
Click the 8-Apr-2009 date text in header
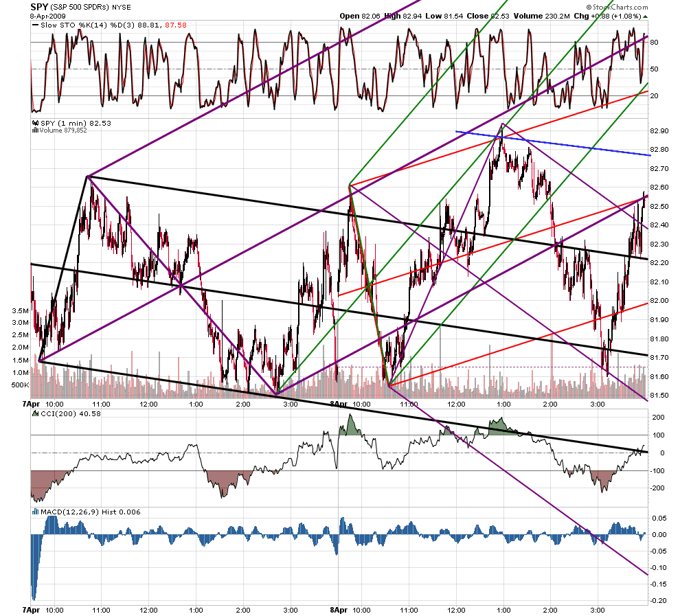point(47,16)
